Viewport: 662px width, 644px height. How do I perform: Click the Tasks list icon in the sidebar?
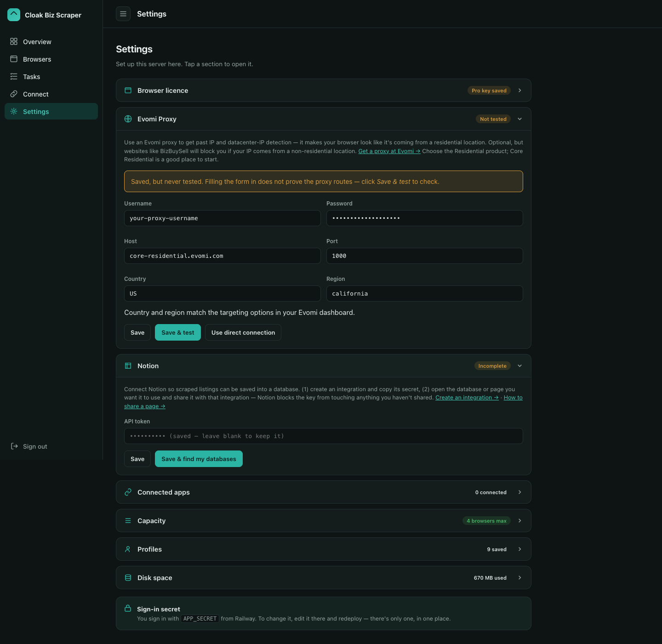click(14, 76)
